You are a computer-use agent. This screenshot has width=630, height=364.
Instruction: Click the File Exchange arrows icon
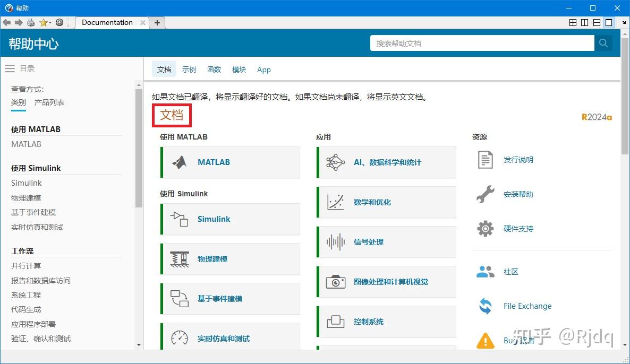(x=484, y=306)
